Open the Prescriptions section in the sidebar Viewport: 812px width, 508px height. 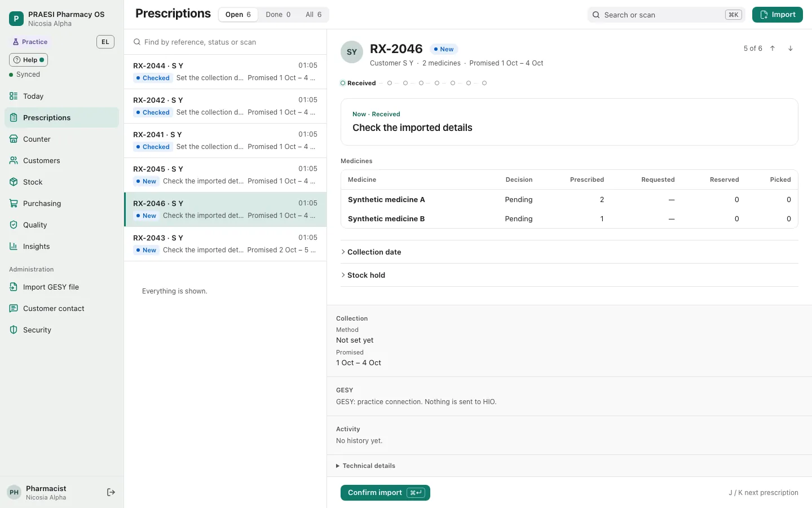[62, 117]
